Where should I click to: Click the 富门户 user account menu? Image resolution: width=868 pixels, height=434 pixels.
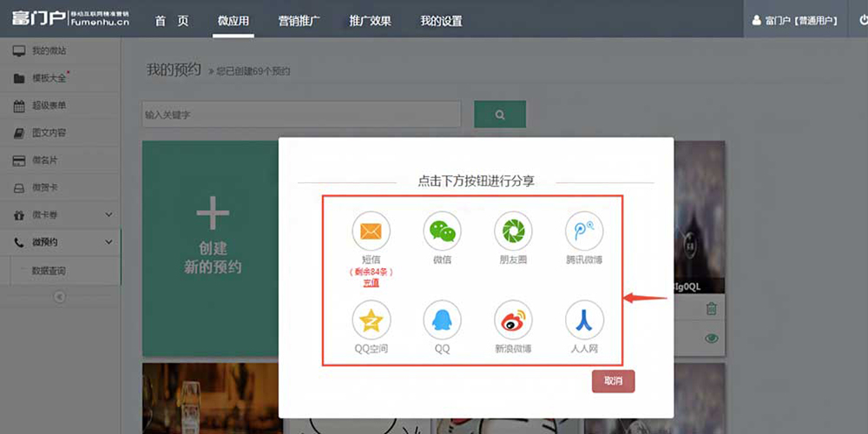pyautogui.click(x=795, y=21)
